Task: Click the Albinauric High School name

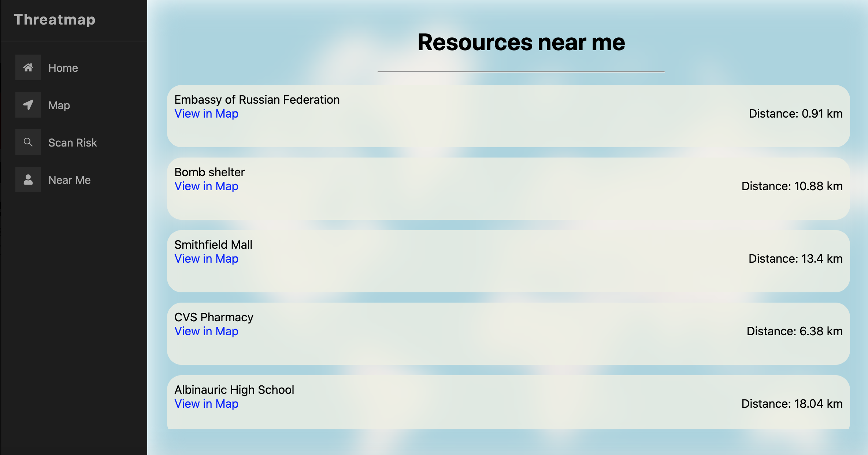Action: tap(234, 390)
